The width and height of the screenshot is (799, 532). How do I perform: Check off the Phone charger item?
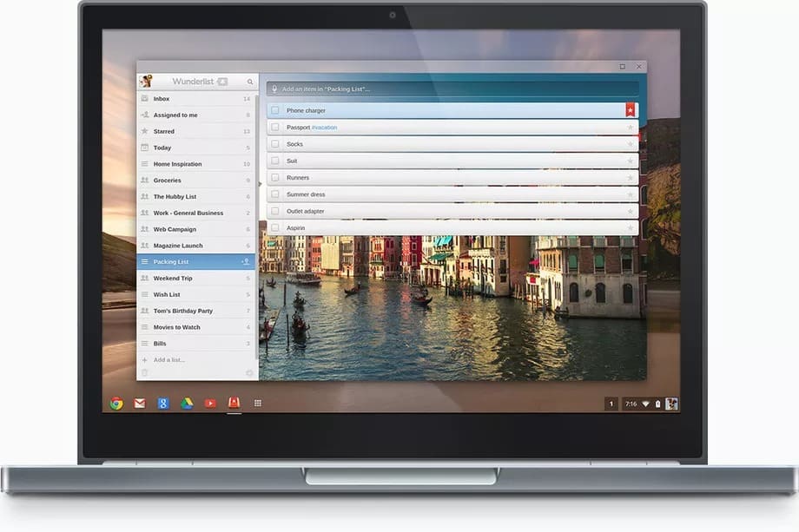coord(275,110)
